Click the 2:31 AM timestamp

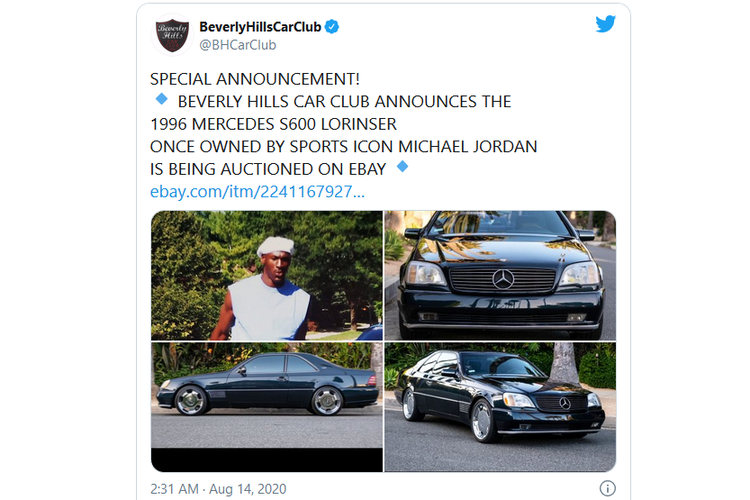coord(174,489)
